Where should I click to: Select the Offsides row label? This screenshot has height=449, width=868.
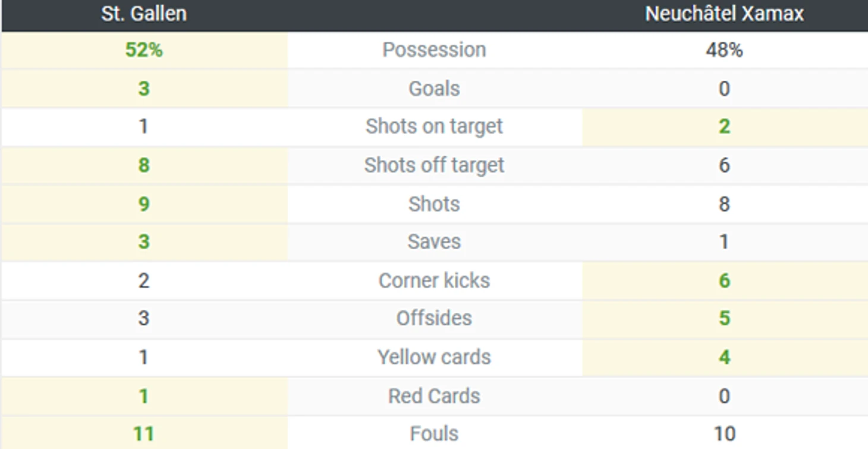pos(434,319)
